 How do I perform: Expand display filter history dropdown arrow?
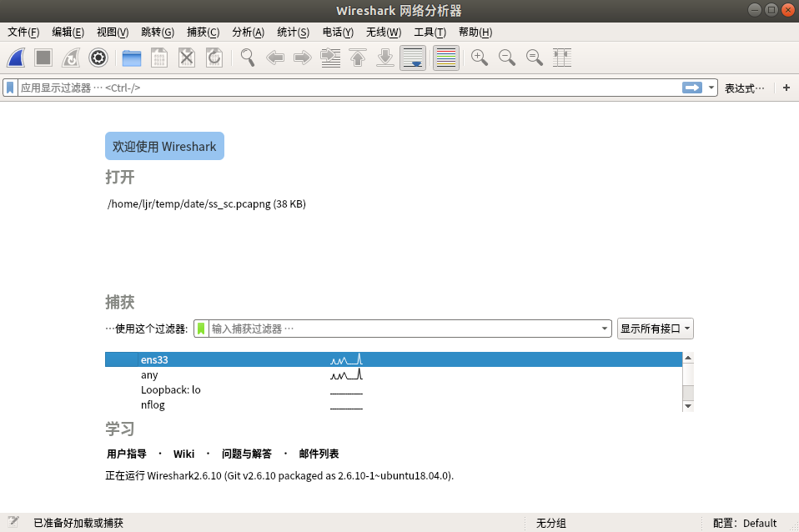click(711, 88)
